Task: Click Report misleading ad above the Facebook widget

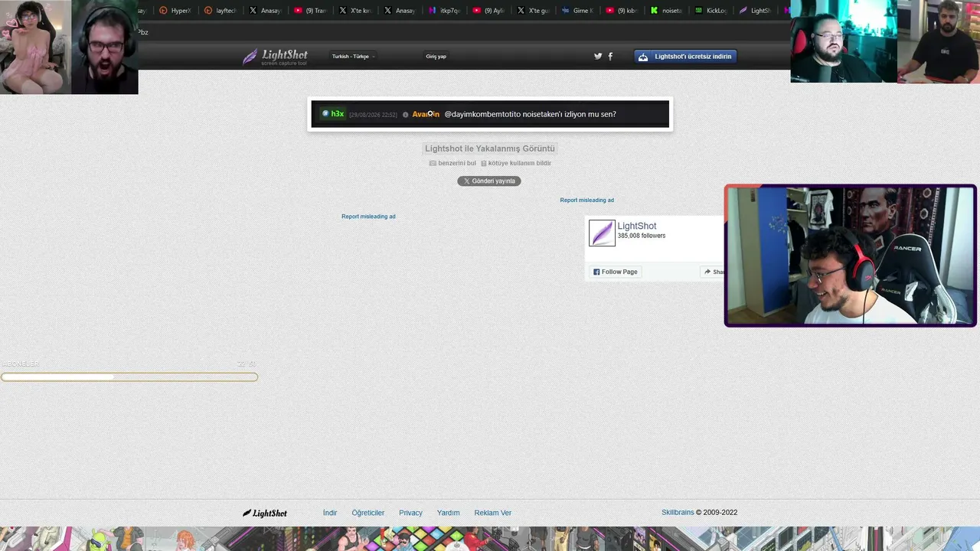Action: click(x=586, y=201)
